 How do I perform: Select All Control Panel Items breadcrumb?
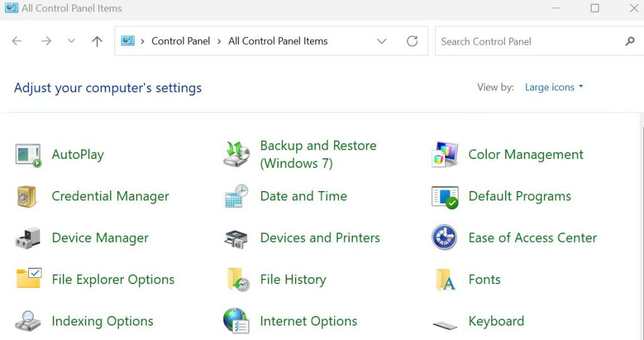coord(278,41)
